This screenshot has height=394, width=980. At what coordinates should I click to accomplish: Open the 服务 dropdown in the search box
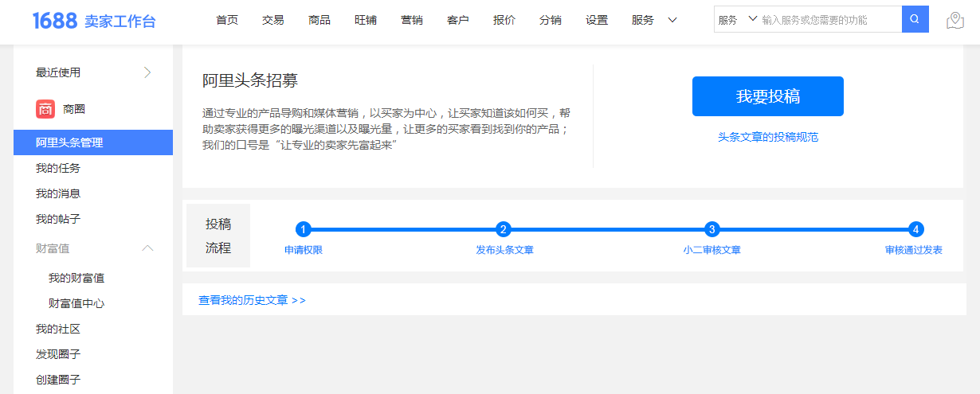click(736, 20)
